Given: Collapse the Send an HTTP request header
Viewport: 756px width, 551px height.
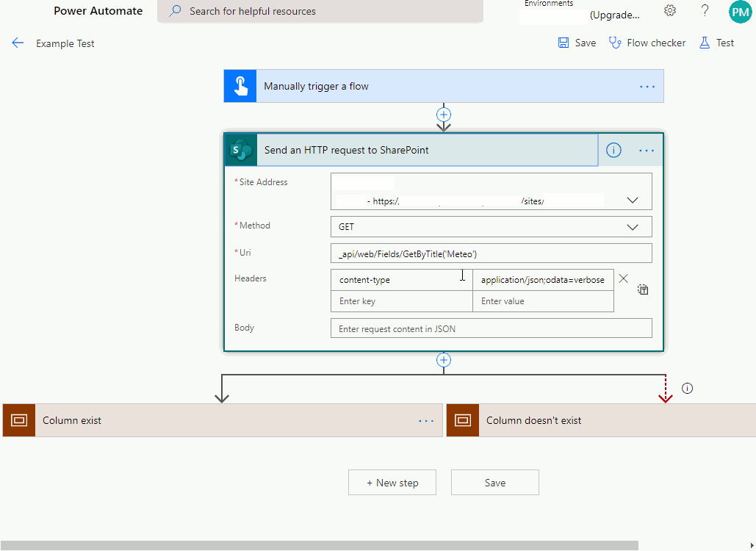Looking at the screenshot, I should click(x=411, y=150).
